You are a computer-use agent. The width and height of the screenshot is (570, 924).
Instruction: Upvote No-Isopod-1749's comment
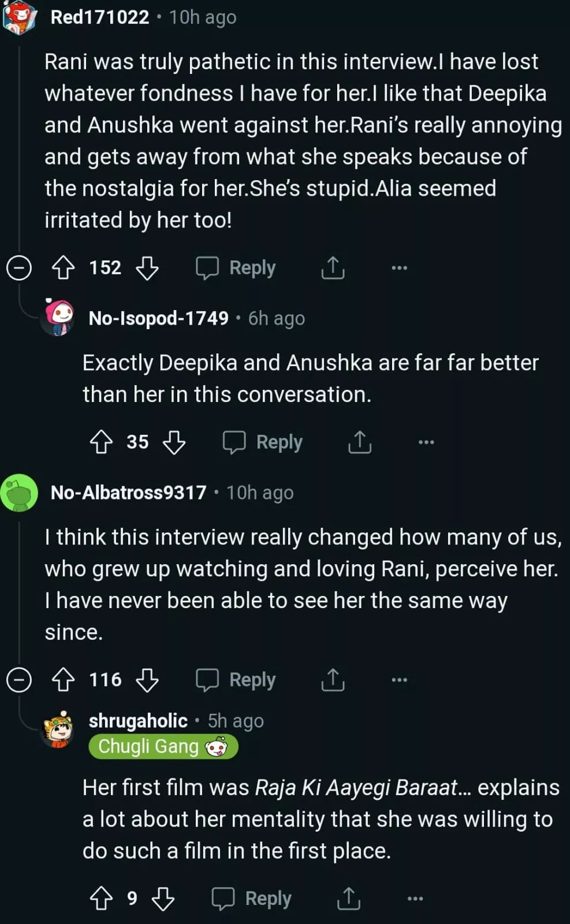tap(102, 442)
